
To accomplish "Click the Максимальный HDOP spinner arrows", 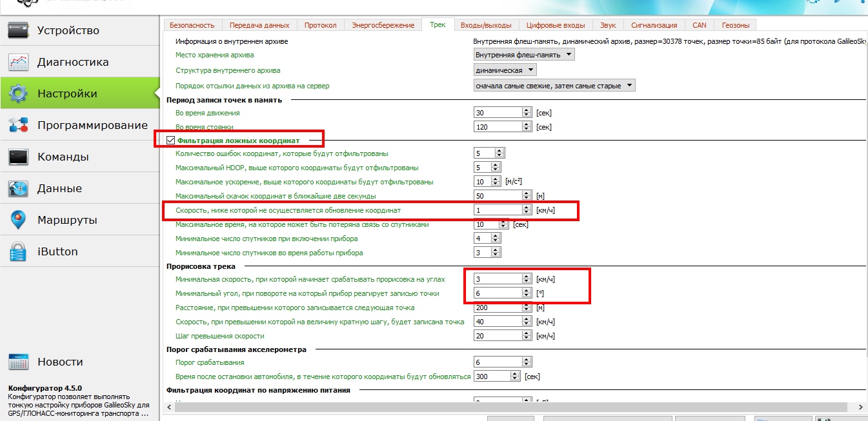I will click(x=496, y=168).
